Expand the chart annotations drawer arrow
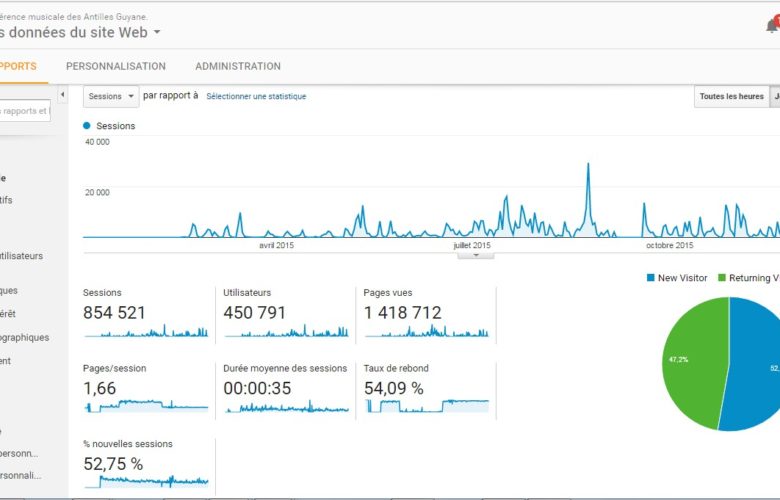Screen dimensions: 780x500 (x=476, y=255)
